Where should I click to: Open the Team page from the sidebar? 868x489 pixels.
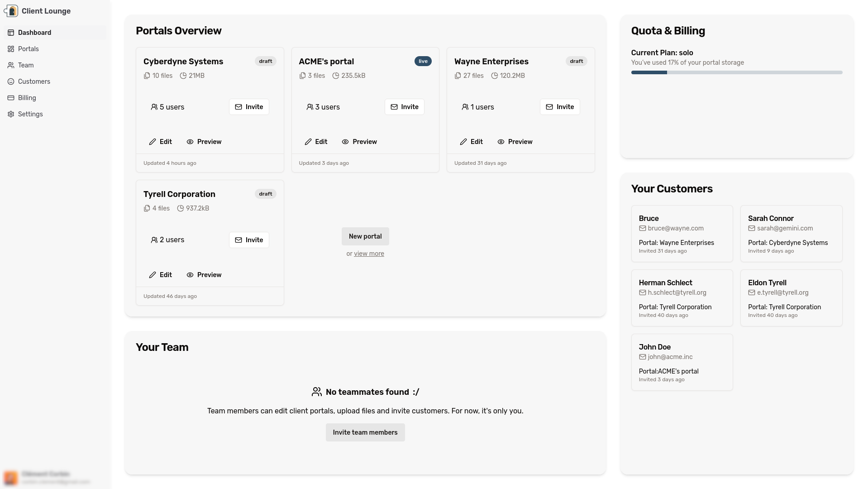click(x=26, y=65)
